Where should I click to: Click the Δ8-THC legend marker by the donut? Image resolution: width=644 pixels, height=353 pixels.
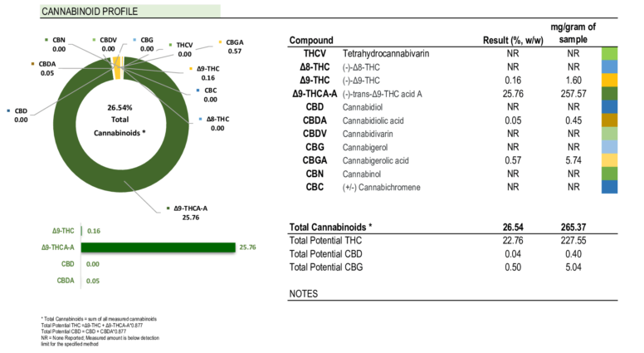click(x=202, y=120)
